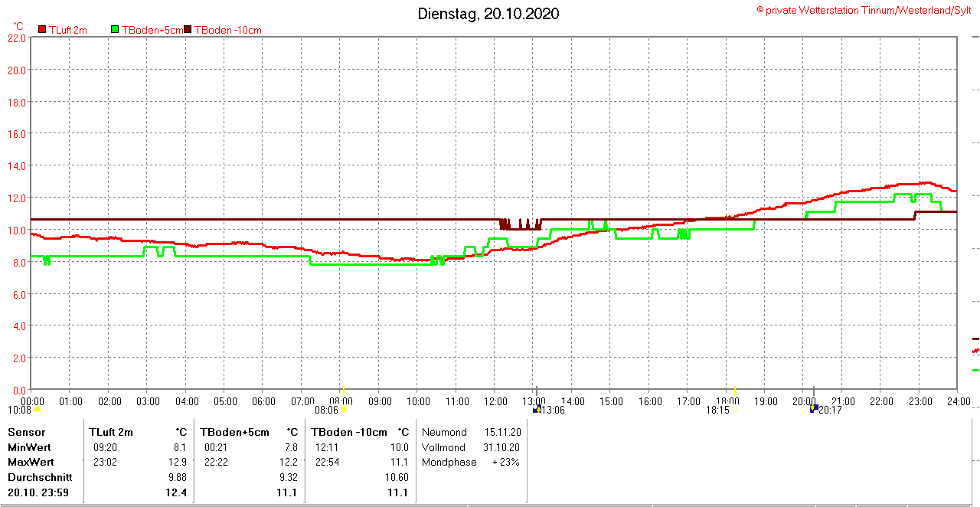Select the TBoden+5cm table column header

click(235, 432)
